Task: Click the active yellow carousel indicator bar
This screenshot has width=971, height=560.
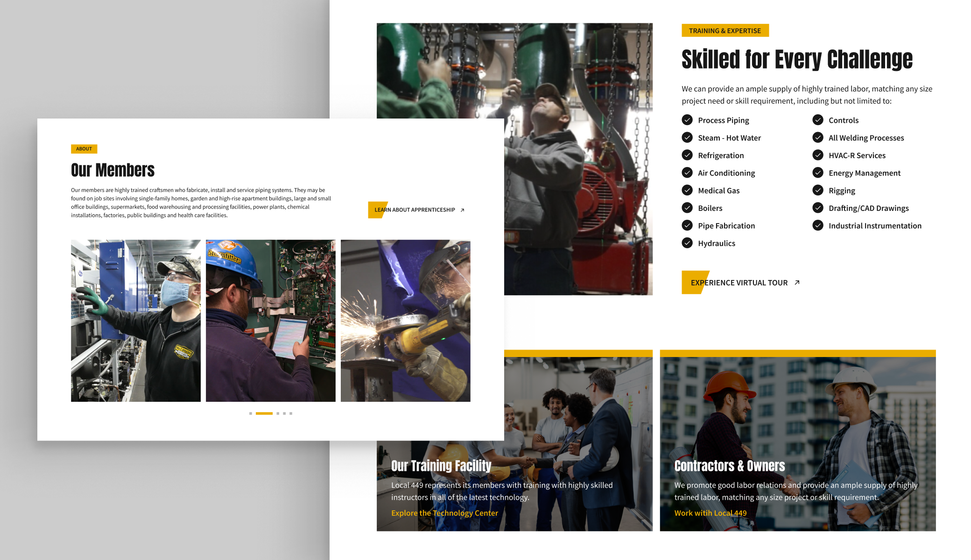Action: [x=264, y=413]
